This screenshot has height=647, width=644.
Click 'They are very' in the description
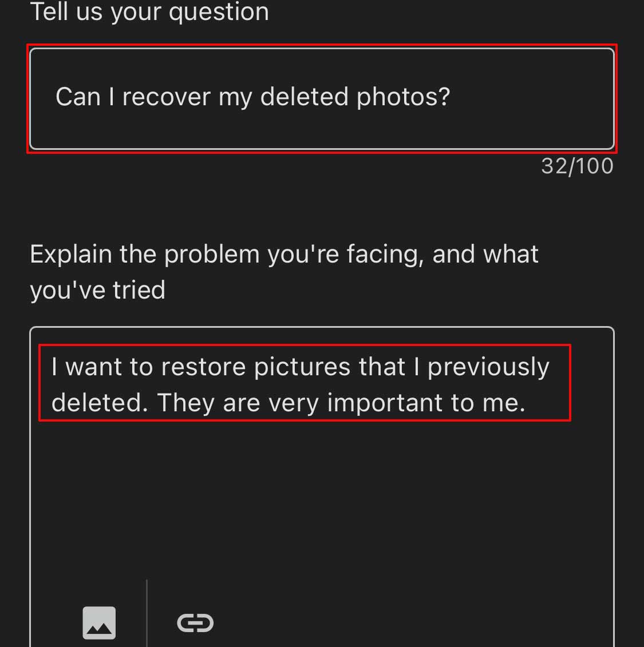click(x=238, y=403)
